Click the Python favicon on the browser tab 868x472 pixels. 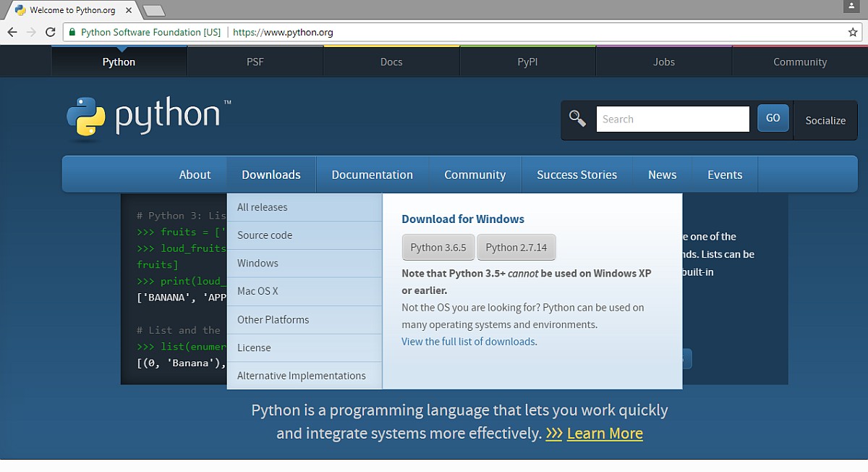coord(20,10)
